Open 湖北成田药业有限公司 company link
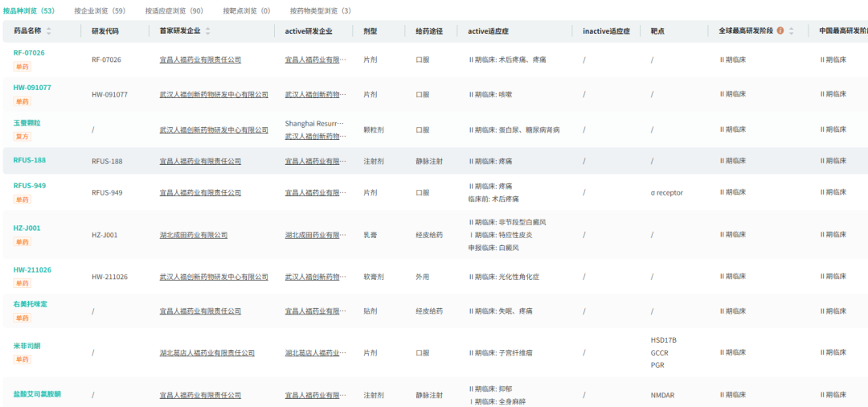 [193, 235]
